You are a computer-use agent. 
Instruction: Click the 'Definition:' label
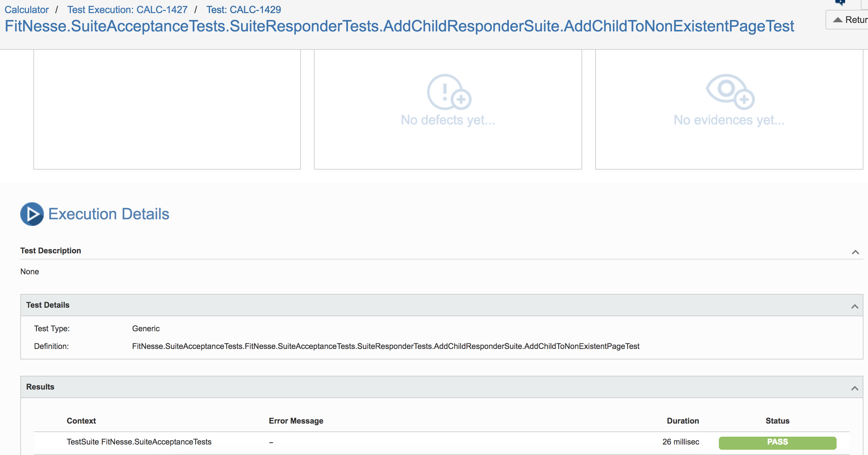51,346
